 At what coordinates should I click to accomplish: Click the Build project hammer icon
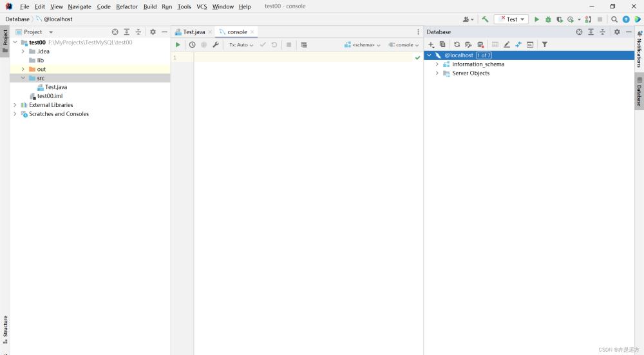(485, 19)
